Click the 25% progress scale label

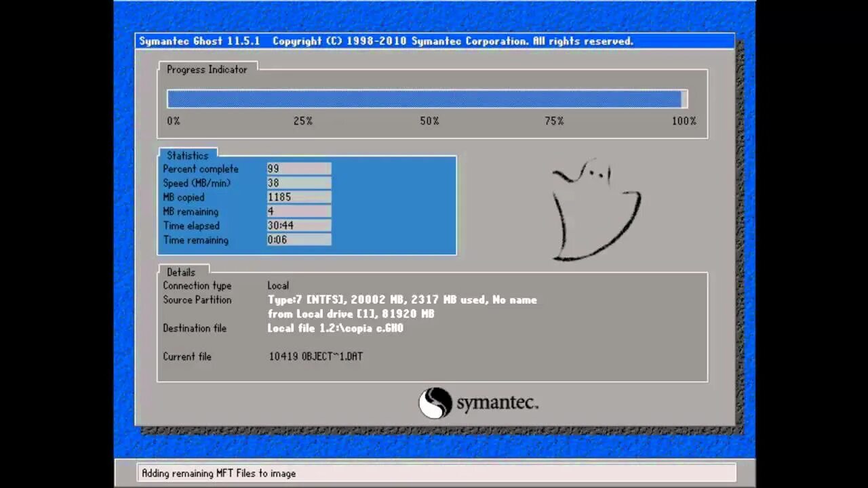click(303, 121)
